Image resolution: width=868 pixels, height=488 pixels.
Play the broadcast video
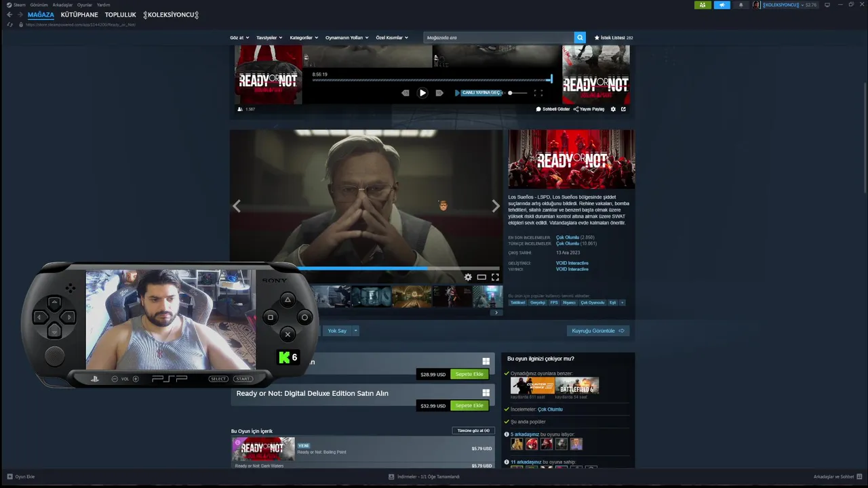click(x=422, y=93)
